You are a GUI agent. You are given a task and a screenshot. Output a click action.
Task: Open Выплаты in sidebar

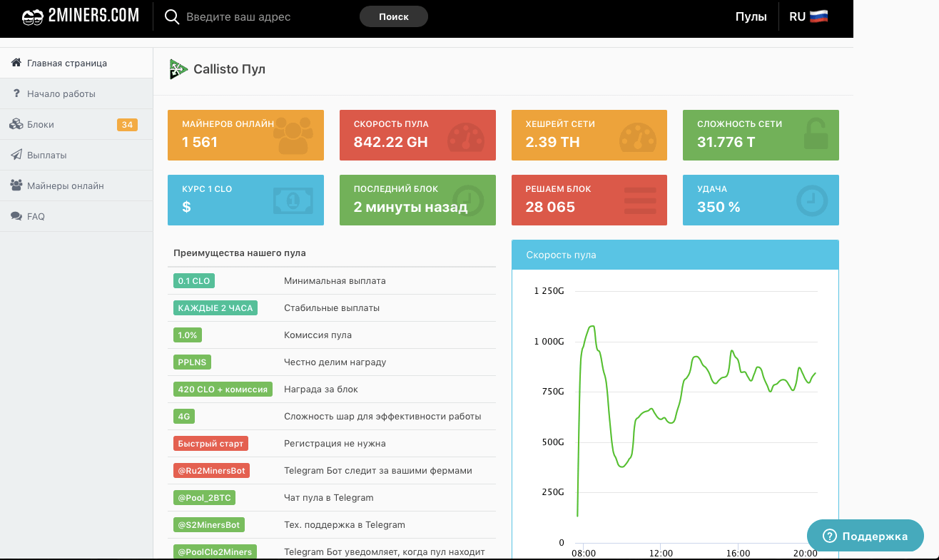point(76,155)
